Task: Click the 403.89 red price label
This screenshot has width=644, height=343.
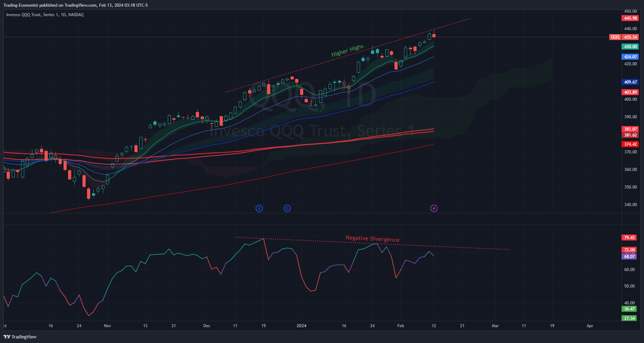Action: point(630,92)
